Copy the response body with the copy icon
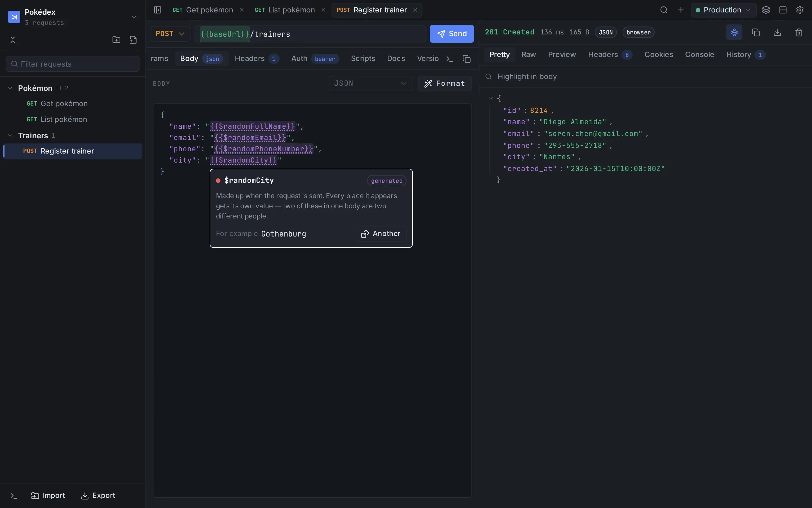Viewport: 812px width, 508px height. [x=756, y=32]
